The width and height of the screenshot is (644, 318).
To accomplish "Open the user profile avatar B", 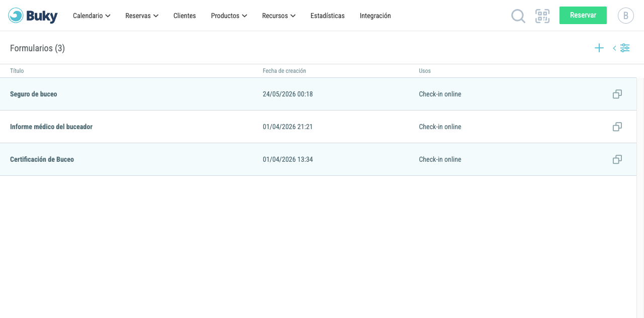I will click(626, 16).
